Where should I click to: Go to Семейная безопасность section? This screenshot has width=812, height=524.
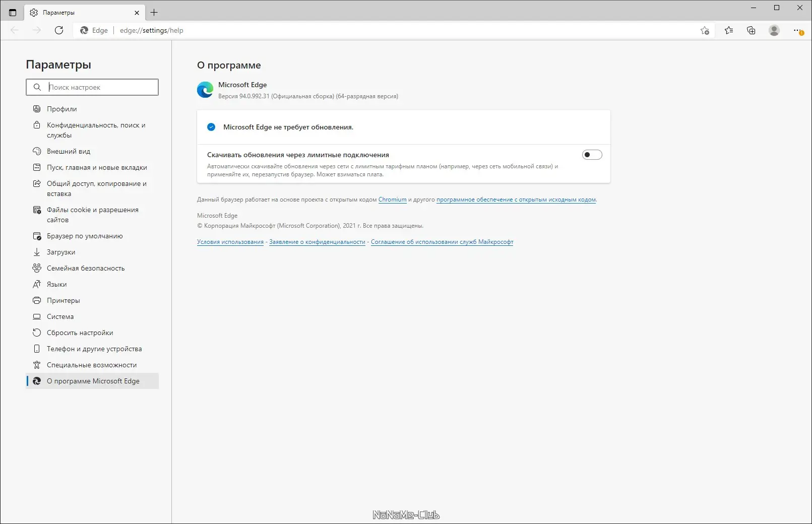92,268
